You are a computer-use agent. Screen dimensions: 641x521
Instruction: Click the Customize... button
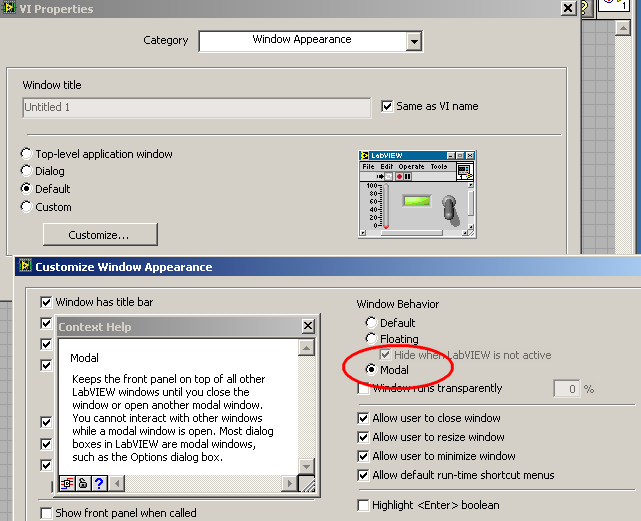(x=100, y=235)
